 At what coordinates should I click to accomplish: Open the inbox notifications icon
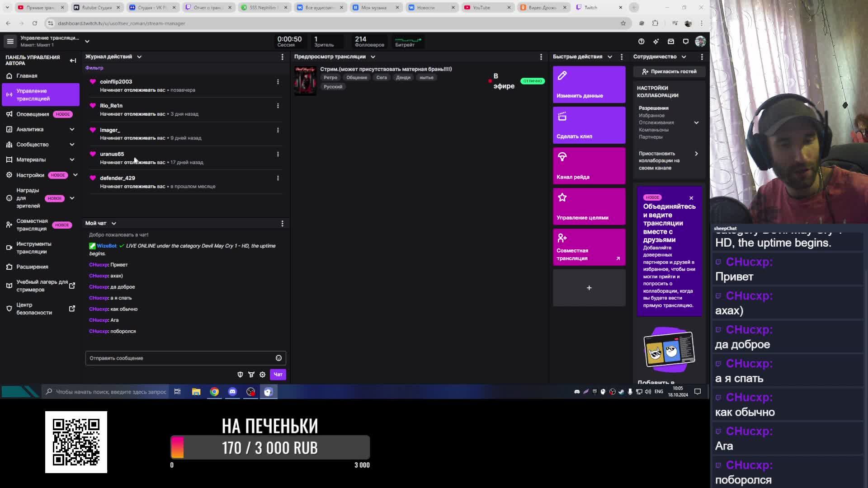pyautogui.click(x=671, y=42)
